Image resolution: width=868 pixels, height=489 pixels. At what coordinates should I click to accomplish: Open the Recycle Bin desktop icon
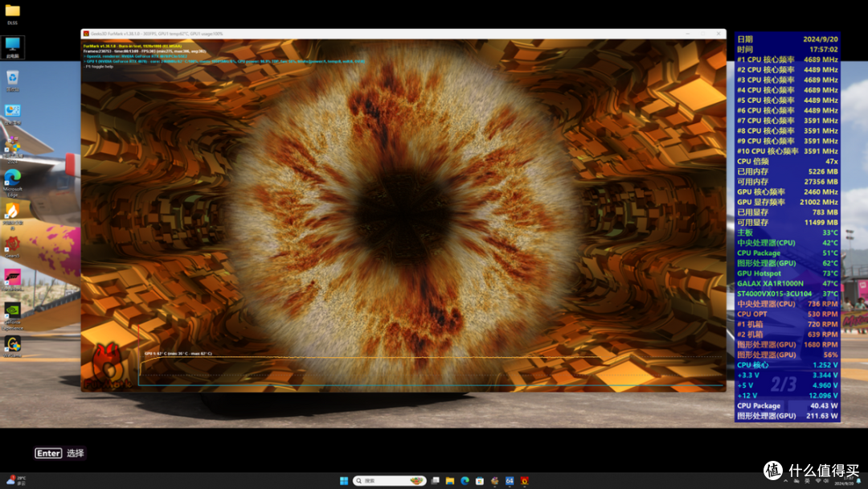[12, 81]
